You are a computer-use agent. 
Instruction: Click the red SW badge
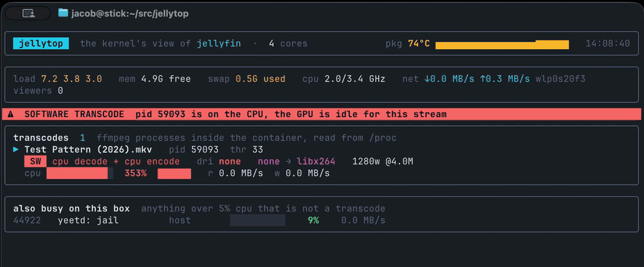click(35, 162)
